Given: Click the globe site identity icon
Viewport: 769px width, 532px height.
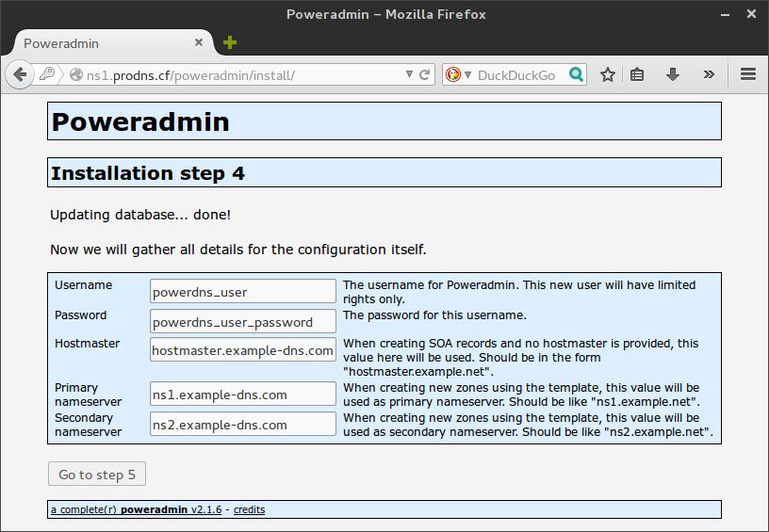Looking at the screenshot, I should point(76,74).
